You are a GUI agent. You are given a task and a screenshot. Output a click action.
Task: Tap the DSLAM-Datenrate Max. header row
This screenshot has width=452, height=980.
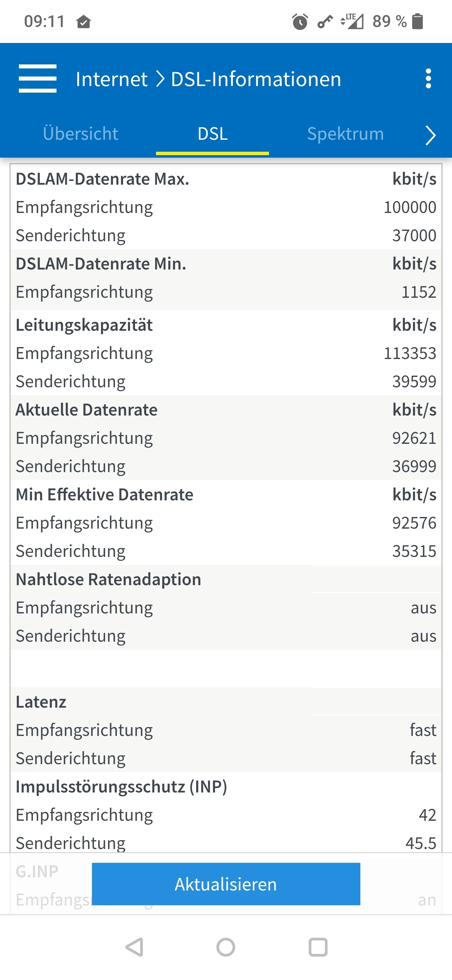click(226, 179)
